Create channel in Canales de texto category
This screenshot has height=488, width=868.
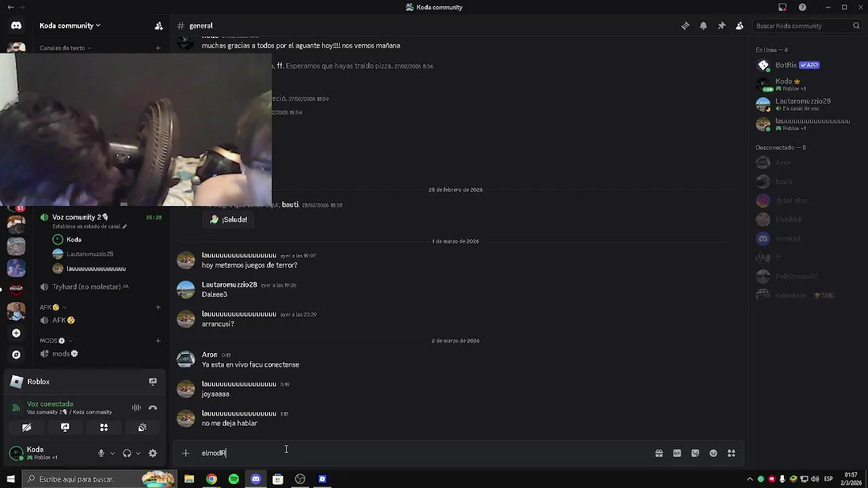pos(158,48)
